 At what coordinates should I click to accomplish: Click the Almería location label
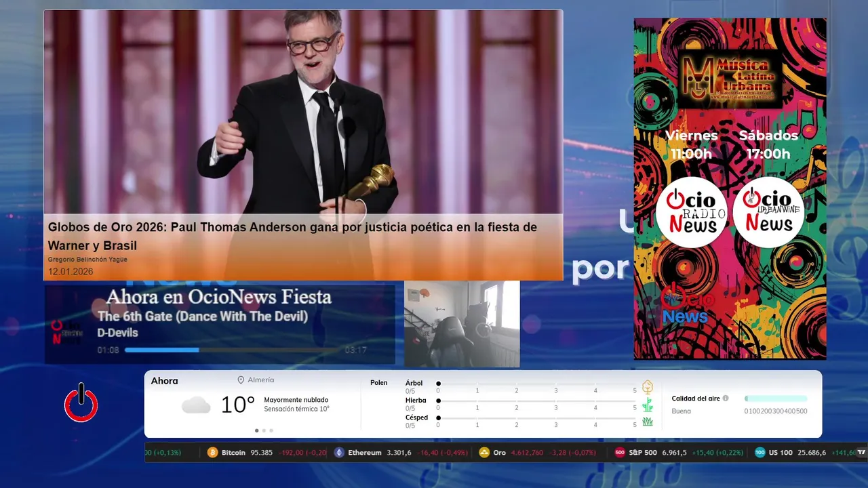[x=261, y=380]
